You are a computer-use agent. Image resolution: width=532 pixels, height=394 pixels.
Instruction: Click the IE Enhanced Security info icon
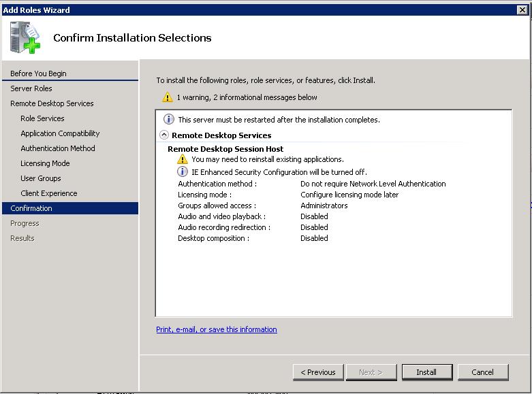[183, 172]
